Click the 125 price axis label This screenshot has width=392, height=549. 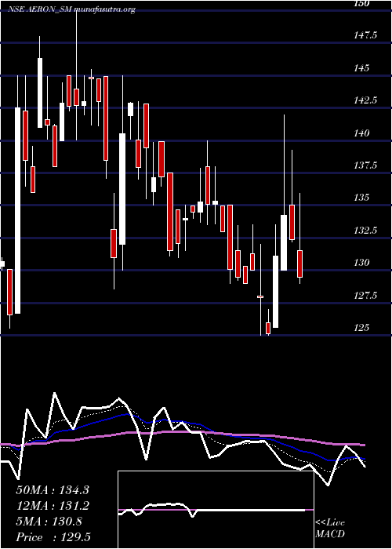click(361, 328)
